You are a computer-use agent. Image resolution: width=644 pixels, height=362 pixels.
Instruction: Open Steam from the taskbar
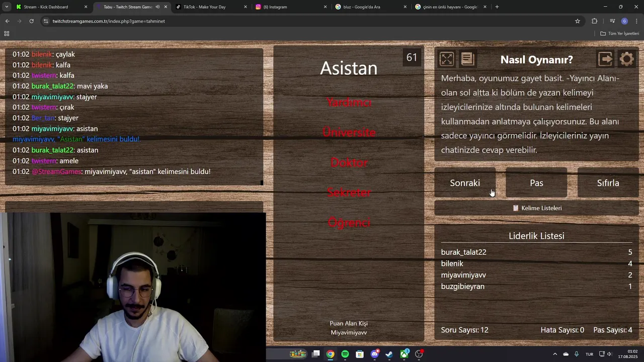pyautogui.click(x=389, y=354)
